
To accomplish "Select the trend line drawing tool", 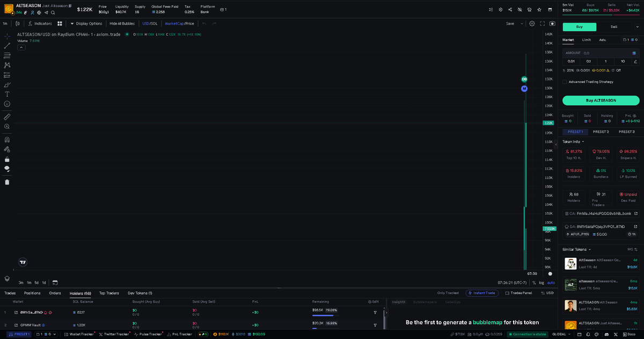I will 7,46.
